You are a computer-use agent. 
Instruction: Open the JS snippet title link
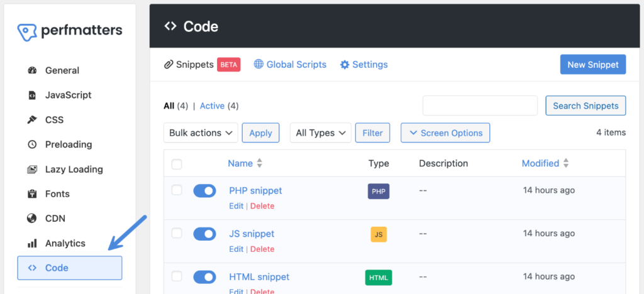[x=252, y=234]
